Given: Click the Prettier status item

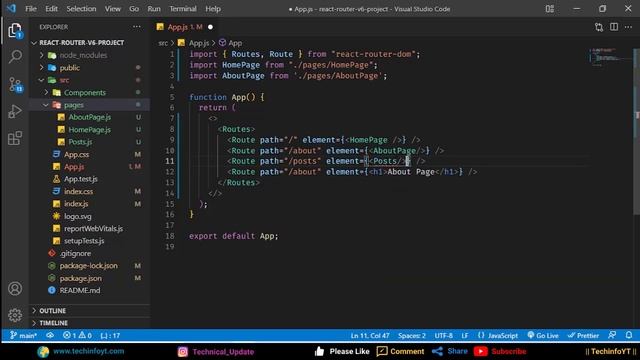Looking at the screenshot, I should [583, 336].
